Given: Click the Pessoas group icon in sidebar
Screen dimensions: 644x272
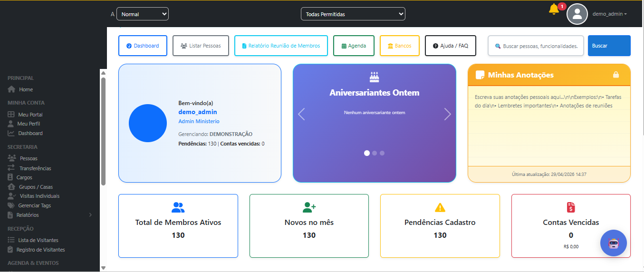Looking at the screenshot, I should tap(12, 158).
